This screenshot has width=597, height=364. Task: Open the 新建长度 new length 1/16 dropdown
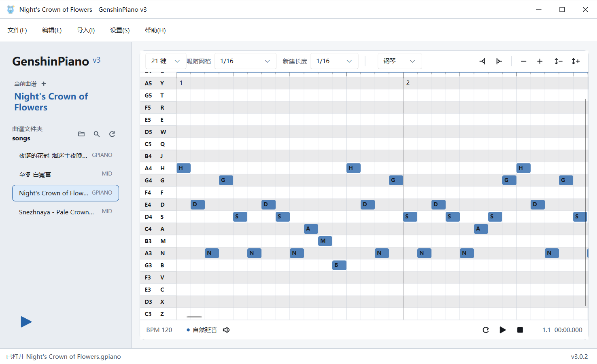tap(334, 61)
